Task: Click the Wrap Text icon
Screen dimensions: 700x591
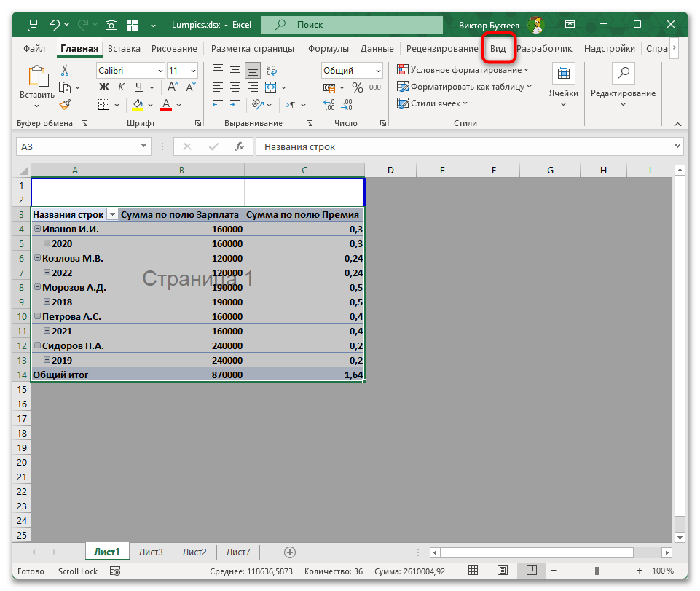Action: (272, 71)
